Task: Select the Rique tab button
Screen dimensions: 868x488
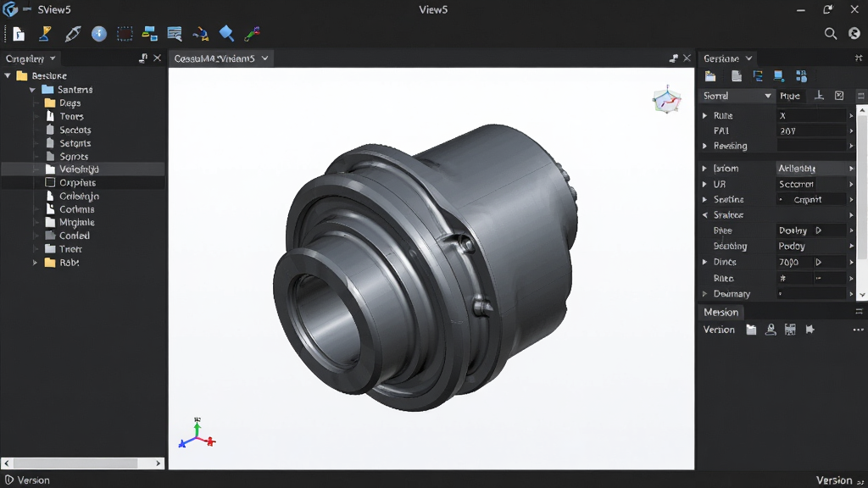Action: tap(790, 96)
